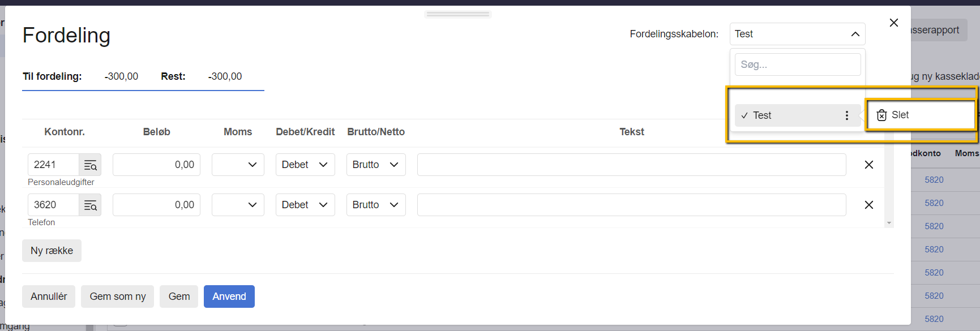This screenshot has height=331, width=980.
Task: Remove the Telefon row with its X icon
Action: pos(869,205)
